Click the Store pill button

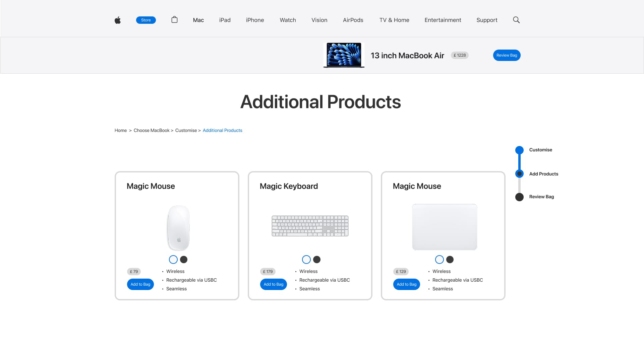click(x=146, y=20)
